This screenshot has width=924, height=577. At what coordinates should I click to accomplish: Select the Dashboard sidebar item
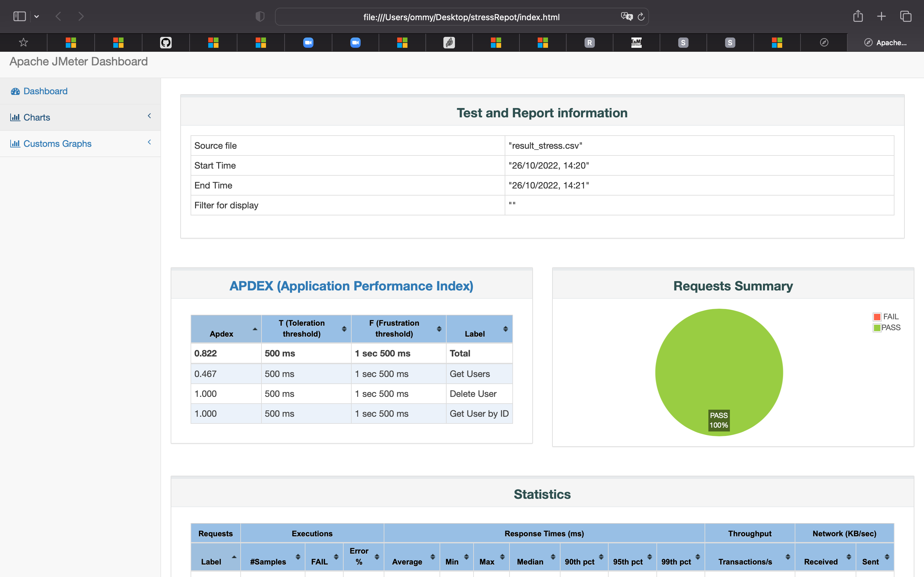pos(45,91)
